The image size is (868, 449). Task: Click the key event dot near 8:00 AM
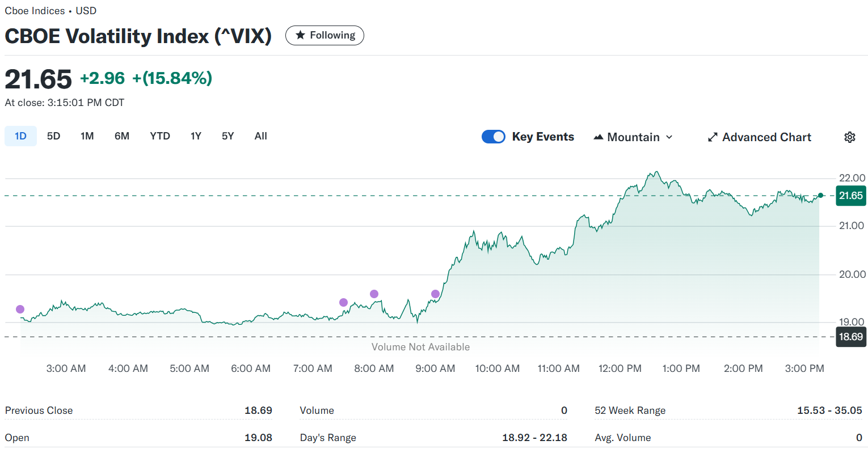(x=374, y=294)
